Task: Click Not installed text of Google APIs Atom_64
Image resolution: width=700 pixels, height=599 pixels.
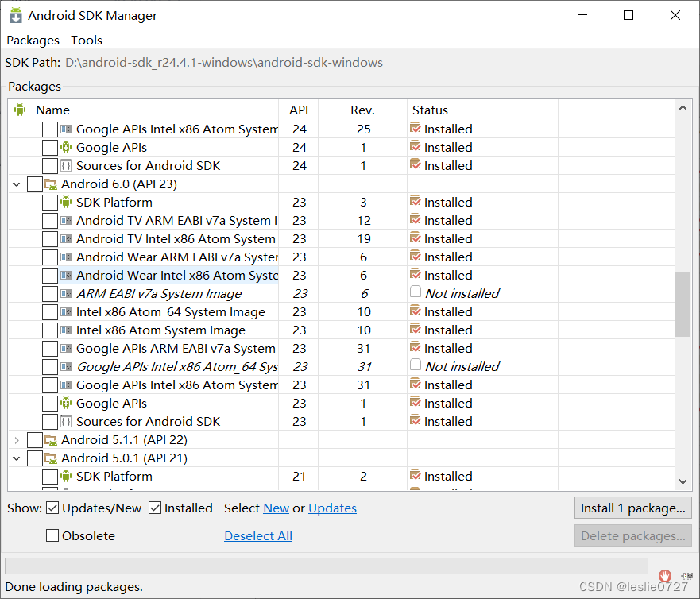Action: coord(462,366)
